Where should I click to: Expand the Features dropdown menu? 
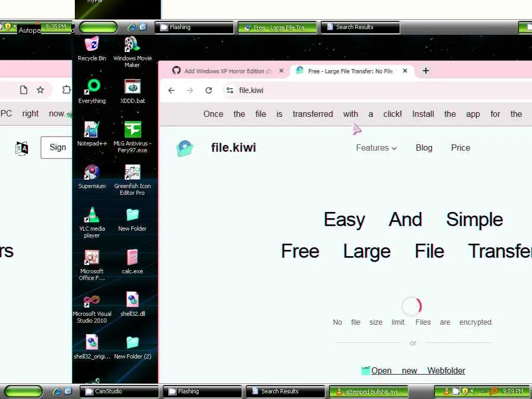point(376,148)
